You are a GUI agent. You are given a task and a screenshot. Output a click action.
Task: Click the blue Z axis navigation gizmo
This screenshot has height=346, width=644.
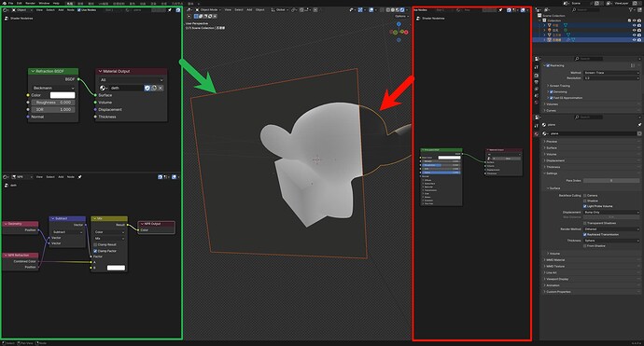point(399,24)
